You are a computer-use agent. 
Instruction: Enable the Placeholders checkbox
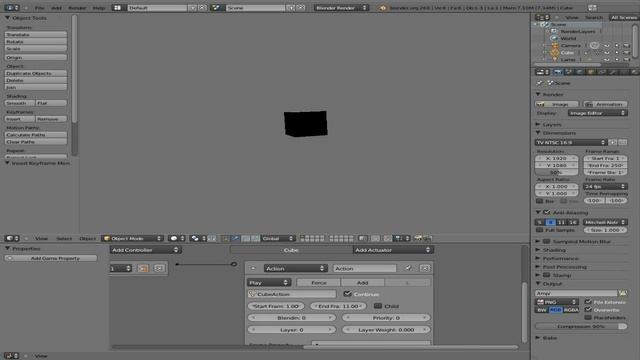pos(588,318)
